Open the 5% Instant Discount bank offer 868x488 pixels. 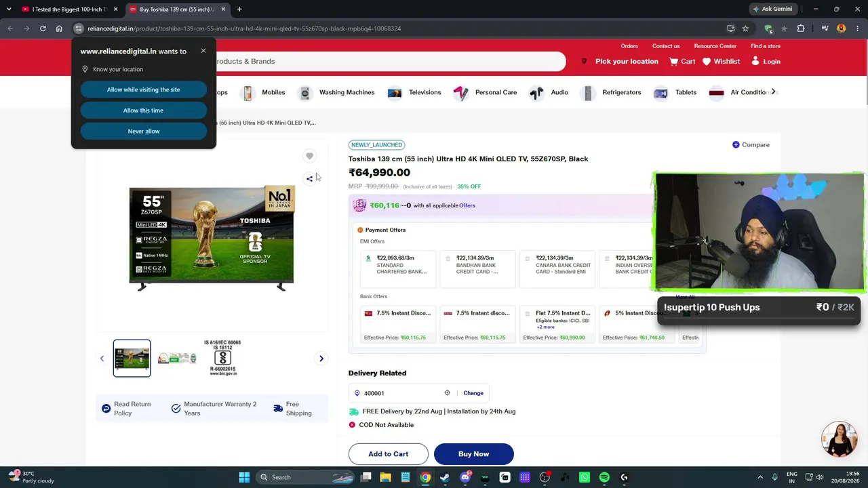(x=637, y=325)
